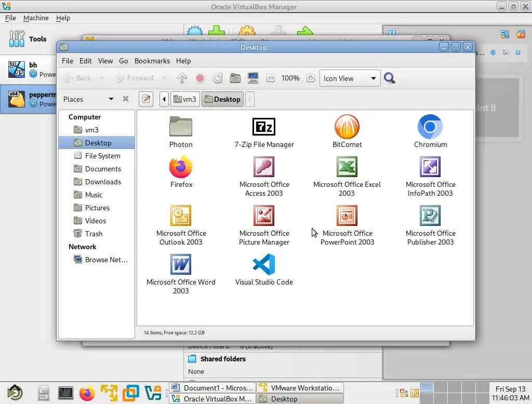Viewport: 532px width, 404px height.
Task: Select Microsoft Office Outlook 2003 icon
Action: pyautogui.click(x=180, y=216)
